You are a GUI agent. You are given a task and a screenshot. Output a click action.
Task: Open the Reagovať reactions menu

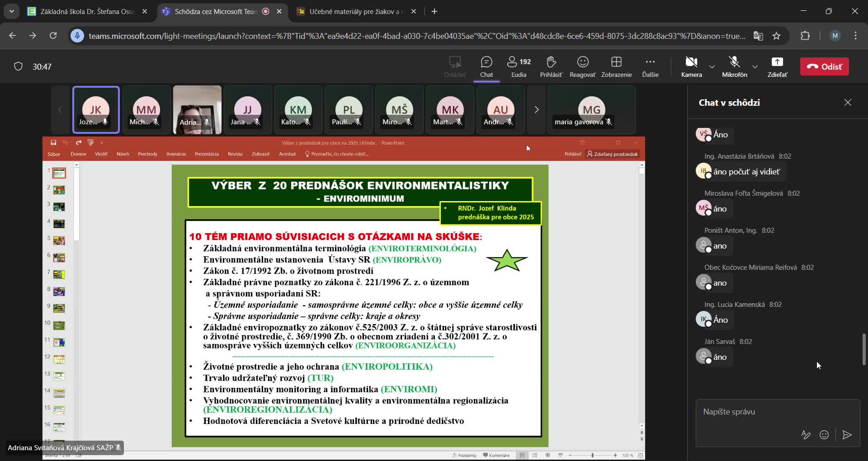point(582,66)
